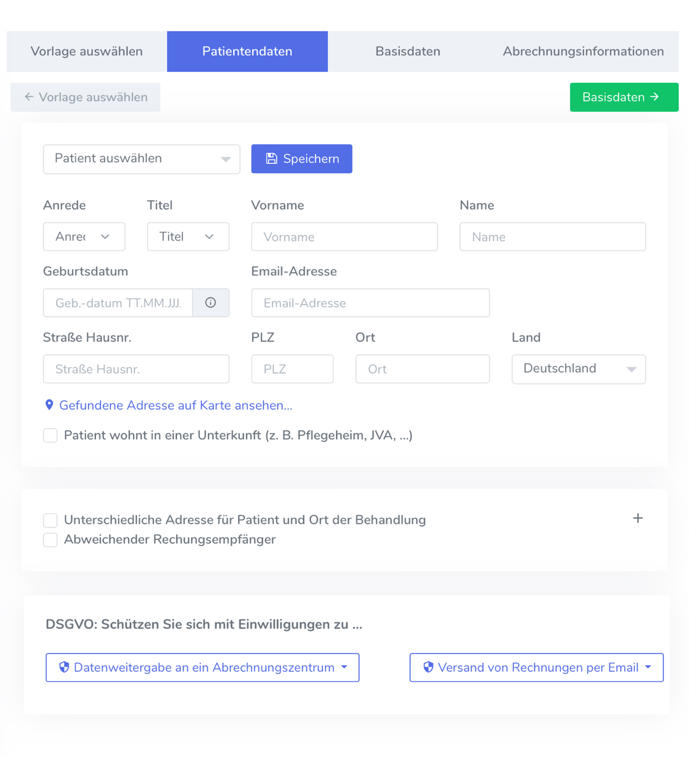Enable 'Unterschiedliche Adresse für Patient' checkbox
The width and height of the screenshot is (700, 757).
50,520
